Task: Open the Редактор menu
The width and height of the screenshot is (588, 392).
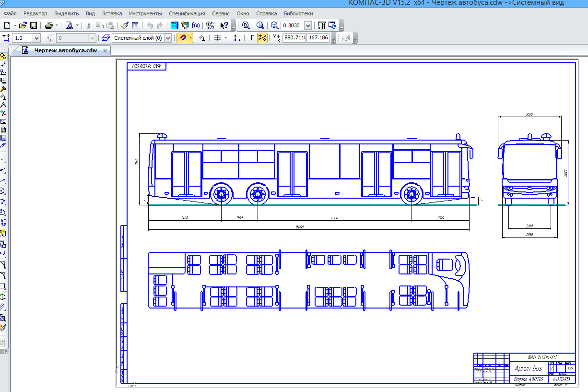Action: coord(35,13)
